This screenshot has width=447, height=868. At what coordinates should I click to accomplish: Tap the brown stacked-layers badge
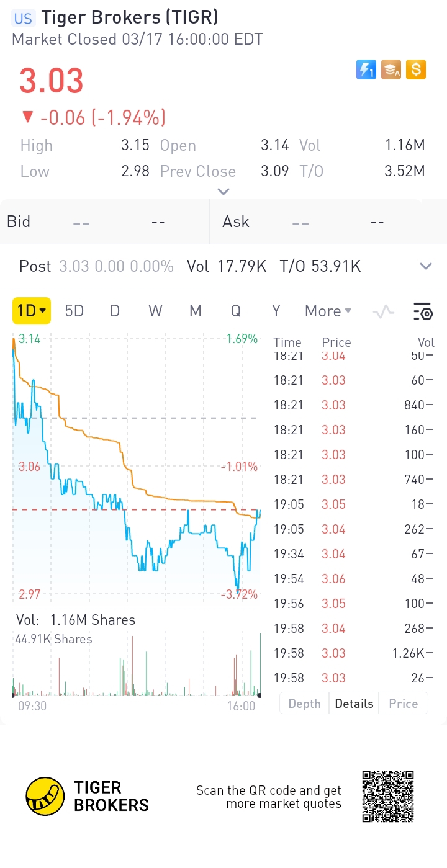coord(391,69)
